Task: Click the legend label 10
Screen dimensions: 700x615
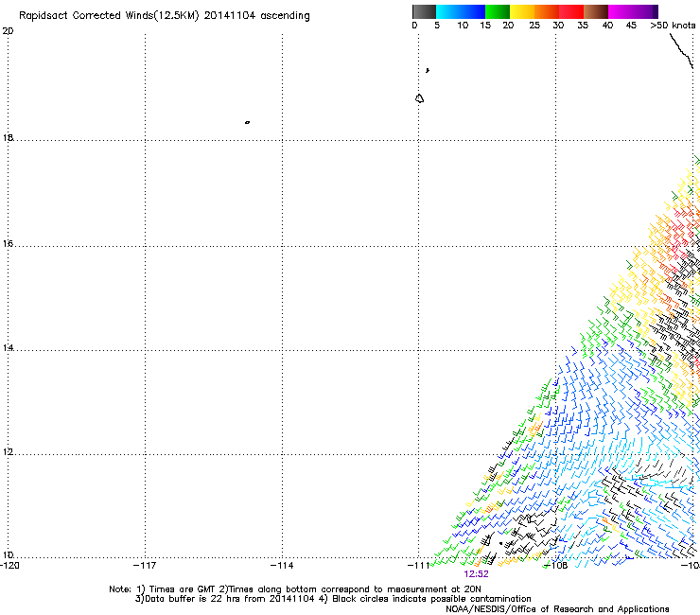Action: 463,26
